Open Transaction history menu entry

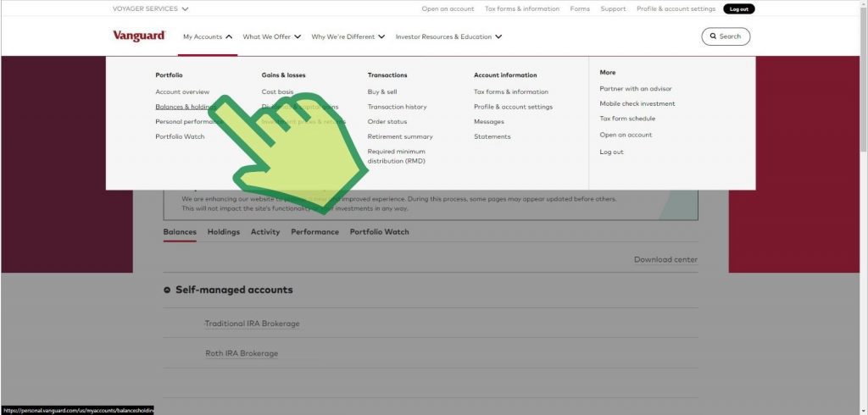[x=397, y=107]
